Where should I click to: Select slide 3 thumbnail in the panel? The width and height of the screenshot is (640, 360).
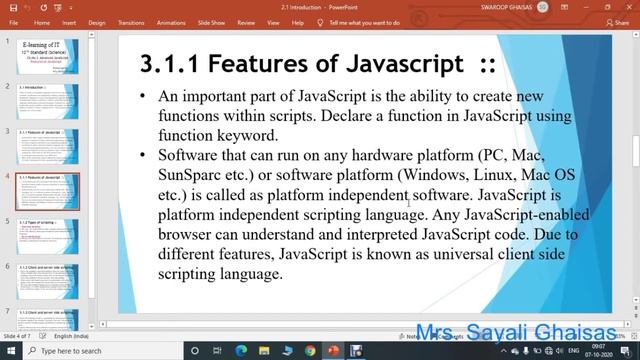pyautogui.click(x=47, y=146)
